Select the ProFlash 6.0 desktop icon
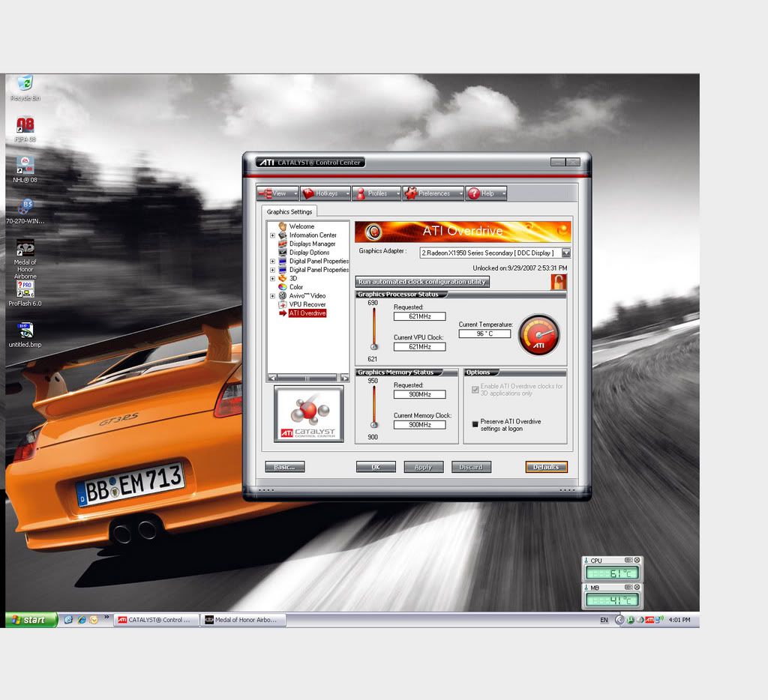This screenshot has height=700, width=768. click(x=25, y=293)
